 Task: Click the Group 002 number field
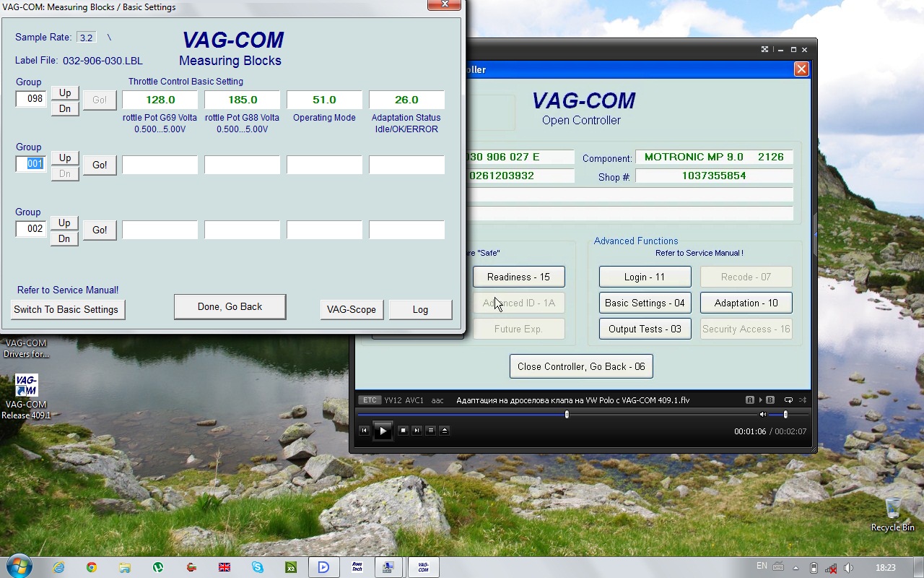[31, 229]
